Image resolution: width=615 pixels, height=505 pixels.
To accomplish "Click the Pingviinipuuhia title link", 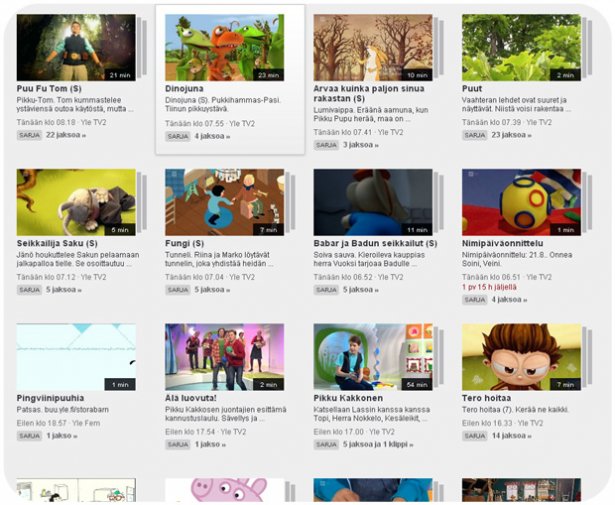I will click(x=50, y=398).
